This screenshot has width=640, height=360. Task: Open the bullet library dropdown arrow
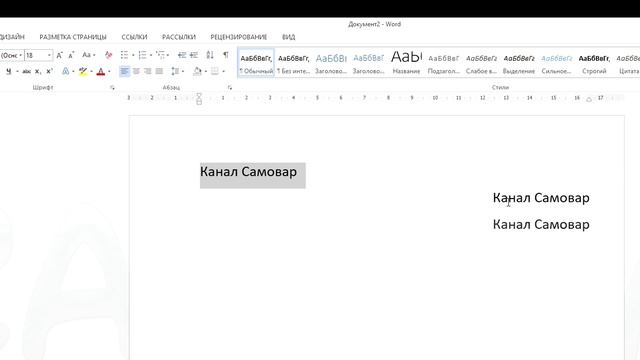[133, 55]
